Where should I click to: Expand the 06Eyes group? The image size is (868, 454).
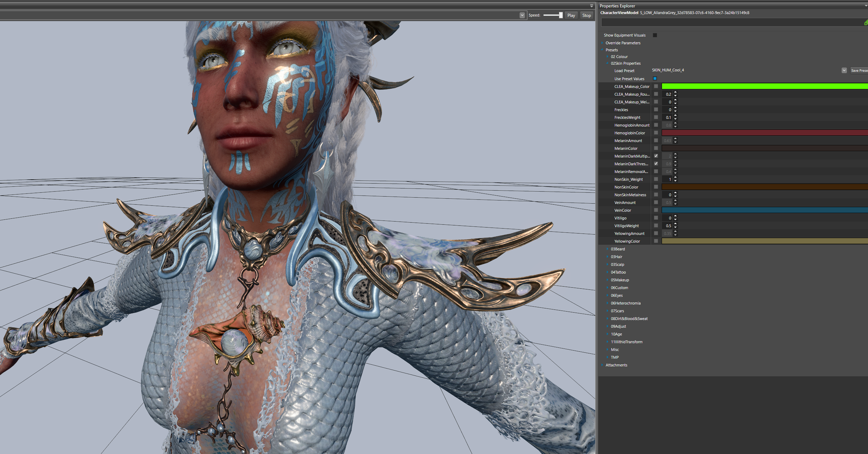607,295
